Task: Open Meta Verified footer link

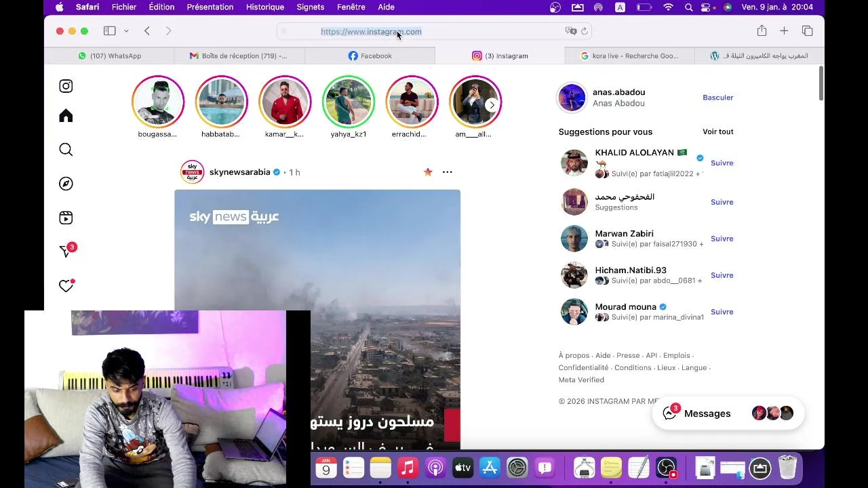Action: click(581, 380)
